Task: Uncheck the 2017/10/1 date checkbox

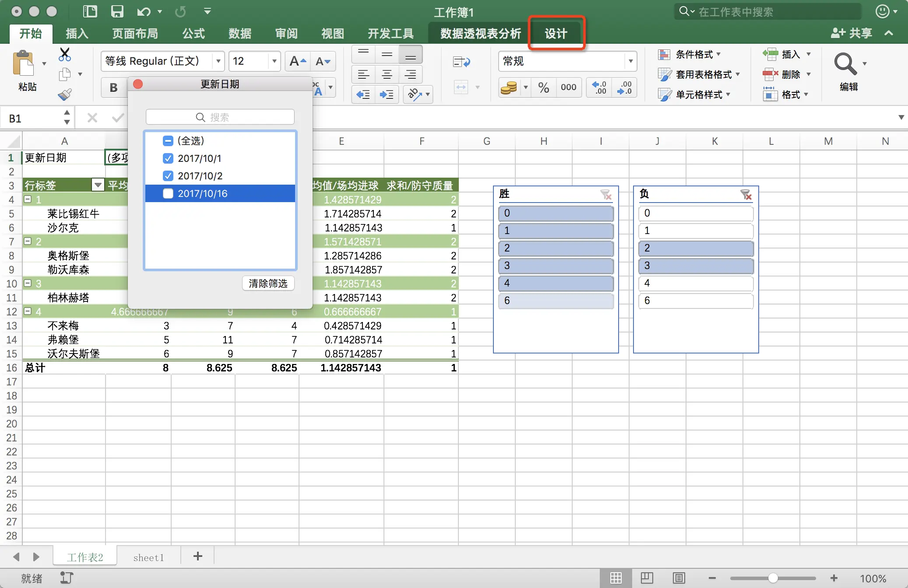Action: [x=168, y=158]
